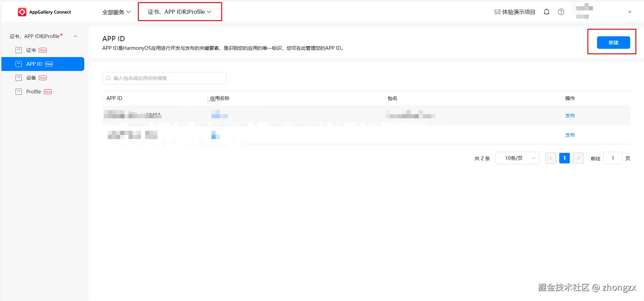644x301 pixels.
Task: Click the APP ID sidebar icon
Action: click(19, 64)
